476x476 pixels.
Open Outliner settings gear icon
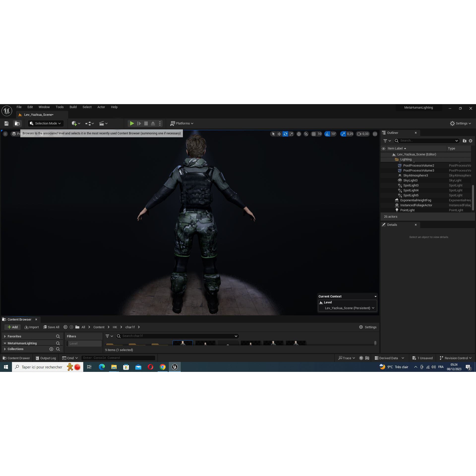tap(471, 141)
